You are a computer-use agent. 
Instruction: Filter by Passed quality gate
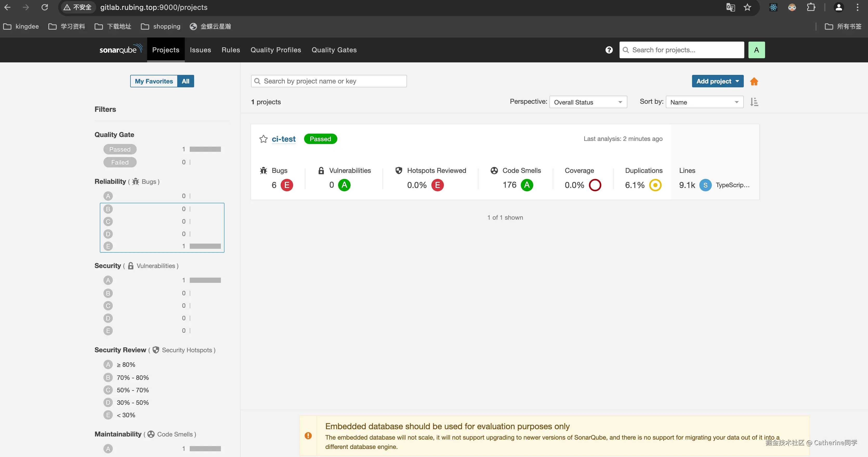[x=120, y=149]
